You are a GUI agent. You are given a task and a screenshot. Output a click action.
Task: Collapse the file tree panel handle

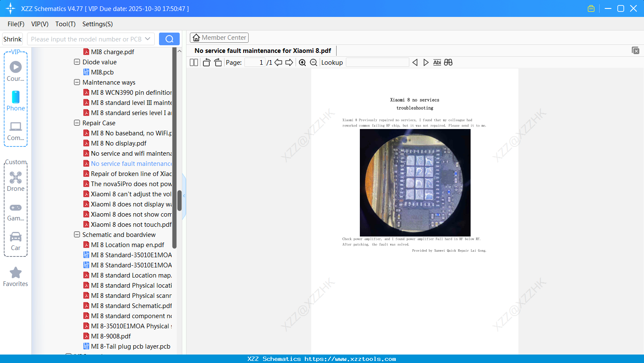click(x=184, y=196)
